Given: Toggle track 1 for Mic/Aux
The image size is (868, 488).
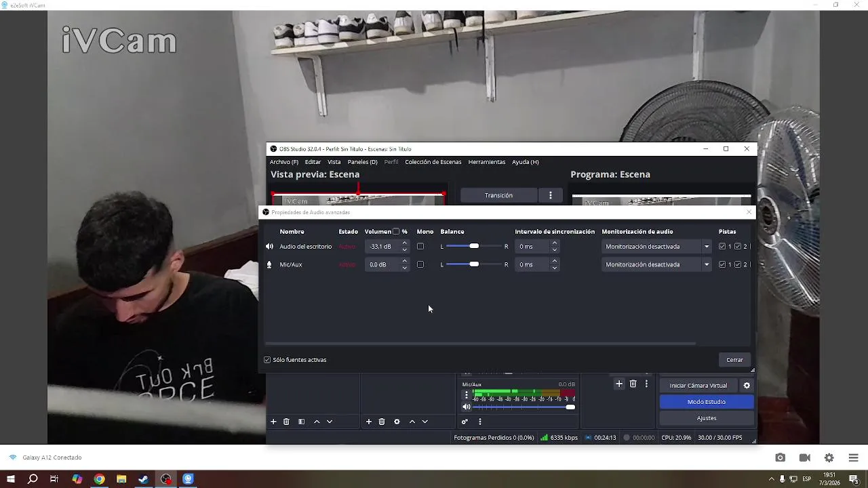Looking at the screenshot, I should (x=722, y=265).
